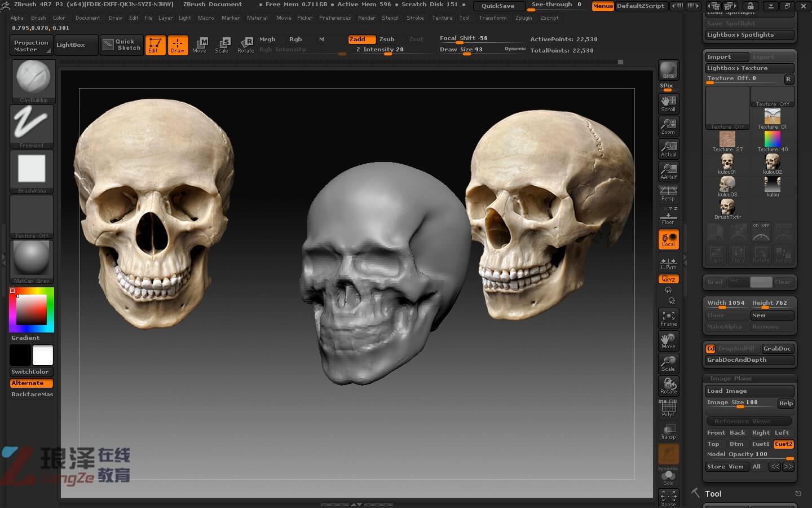Expand the Lightbox Texture section

point(749,68)
